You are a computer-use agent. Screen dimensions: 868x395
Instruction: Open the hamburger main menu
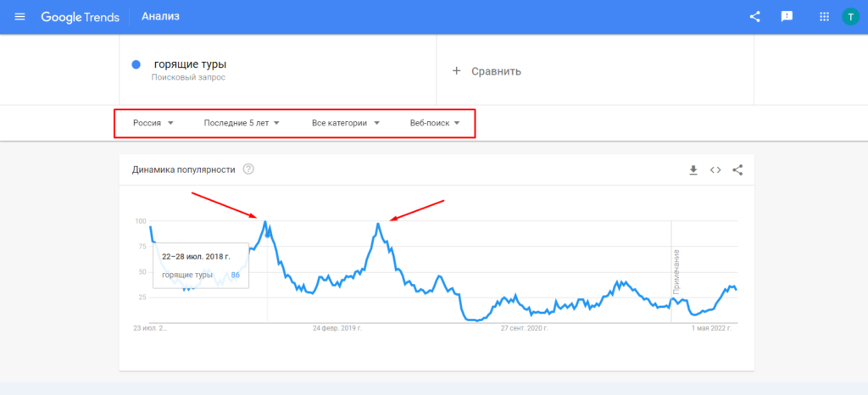pos(20,17)
